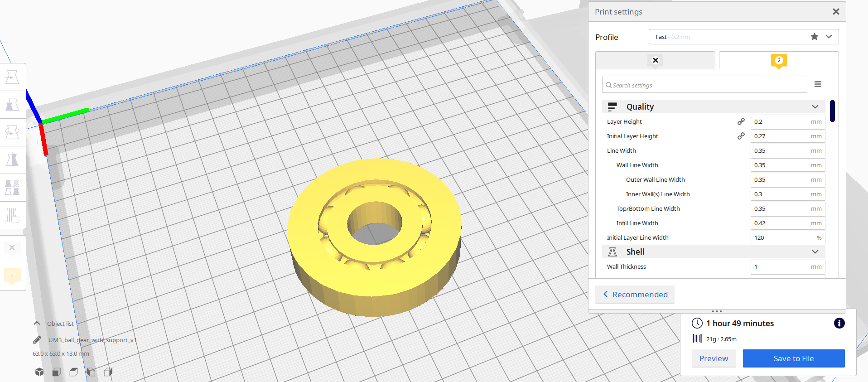Toggle the Object list expander arrow
The height and width of the screenshot is (382, 868).
tap(37, 324)
